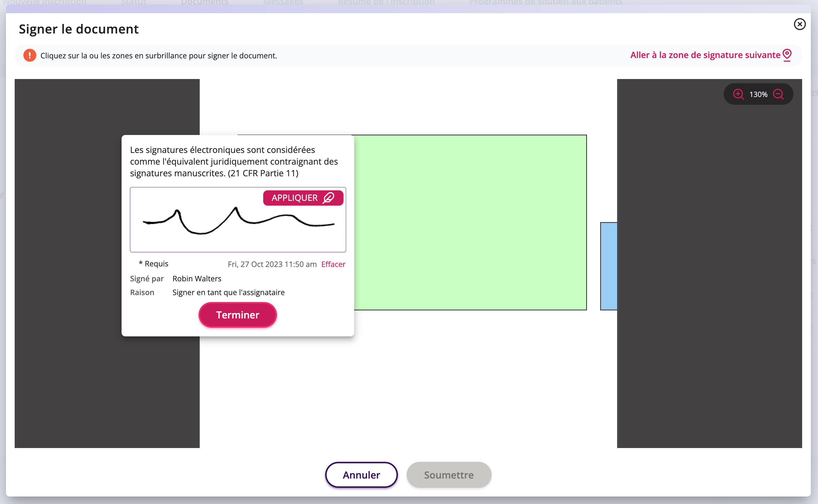Click the timestamp Fri, 27 Oct 2023
The height and width of the screenshot is (504, 818).
(x=272, y=264)
